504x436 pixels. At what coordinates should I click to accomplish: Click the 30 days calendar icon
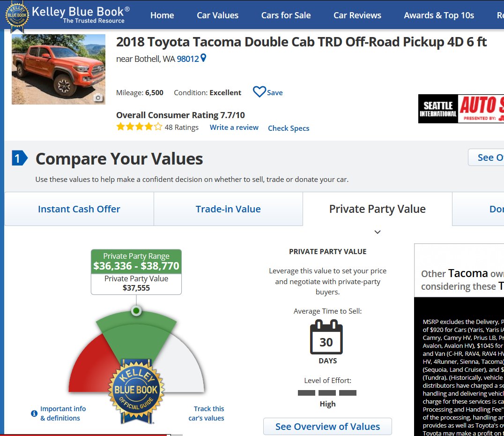[x=326, y=337]
